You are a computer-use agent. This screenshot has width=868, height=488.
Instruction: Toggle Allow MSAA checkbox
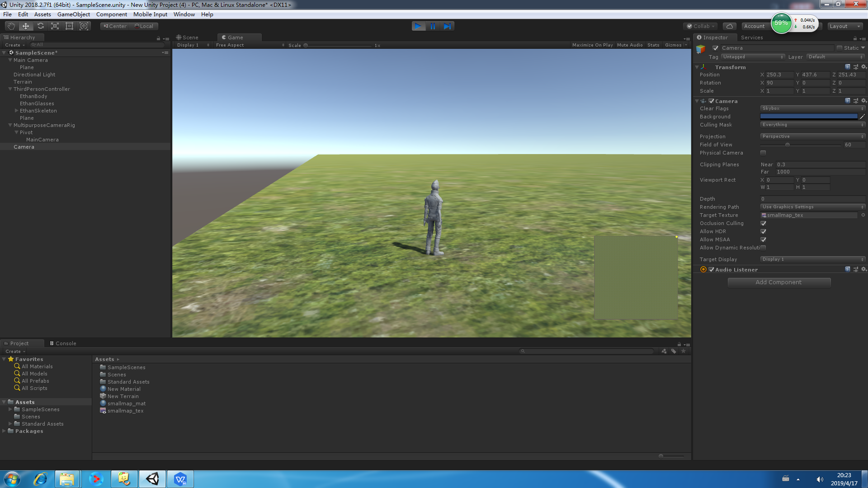763,239
